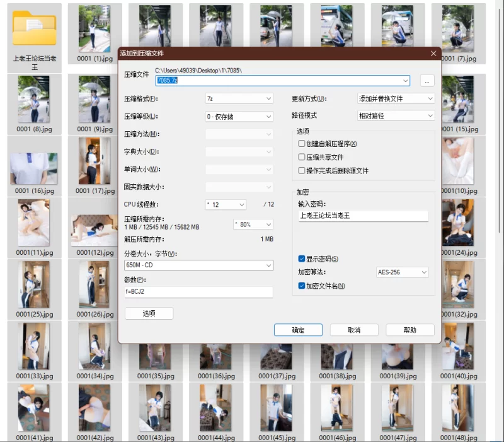Expand the 压缩等级 dropdown
Viewport: 504px width, 442px height.
239,116
